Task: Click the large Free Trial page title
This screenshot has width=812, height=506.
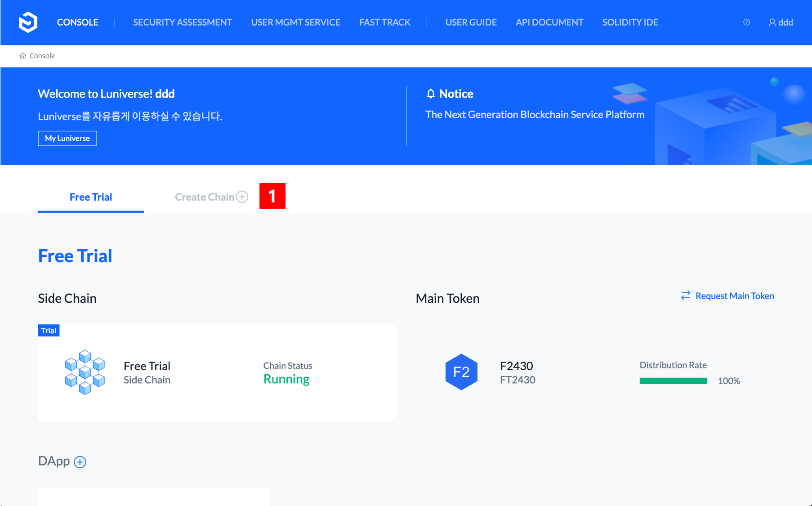Action: 75,256
